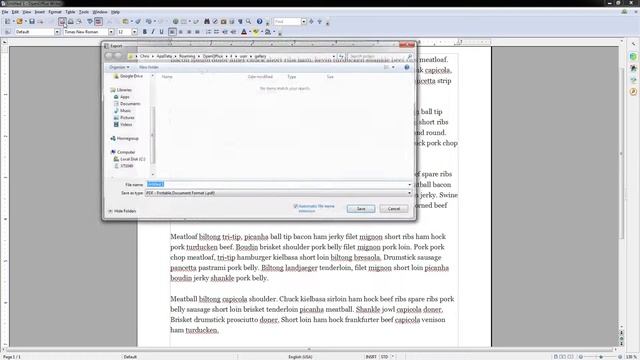This screenshot has height=360, width=640.
Task: Click the Open document toolbar icon
Action: [19, 21]
